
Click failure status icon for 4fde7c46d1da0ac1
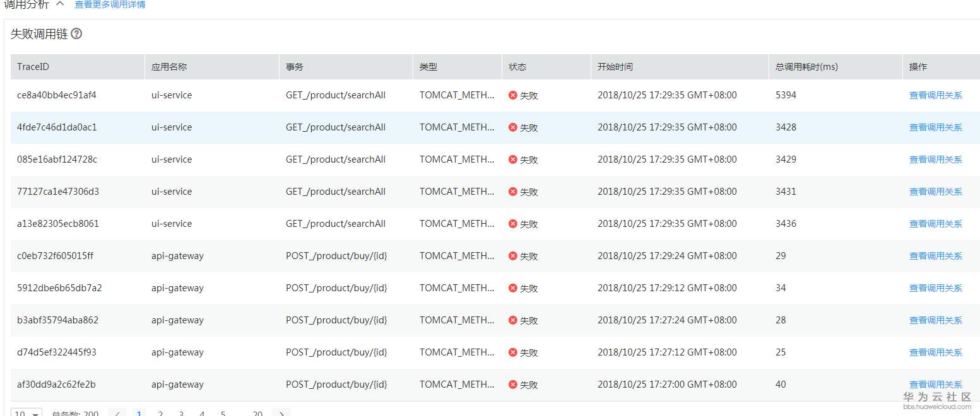pos(513,127)
